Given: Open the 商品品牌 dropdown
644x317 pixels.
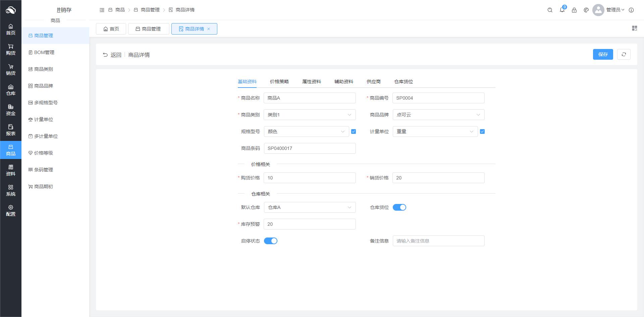Looking at the screenshot, I should coord(438,115).
